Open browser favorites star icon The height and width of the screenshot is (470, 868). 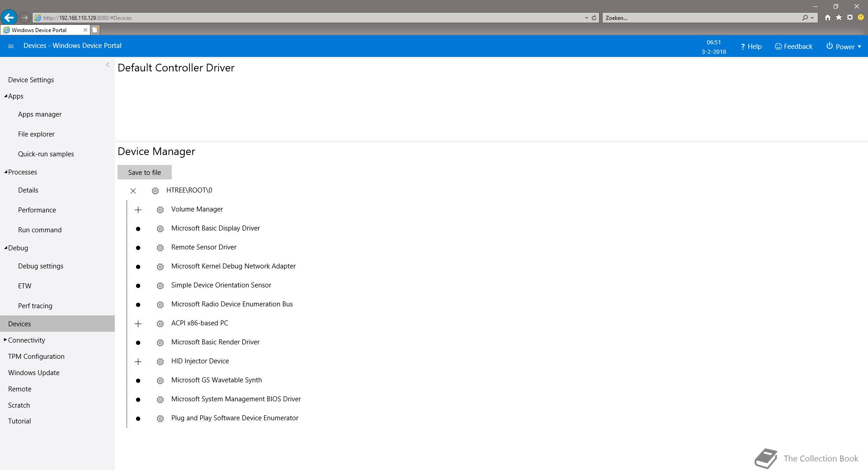coord(839,18)
